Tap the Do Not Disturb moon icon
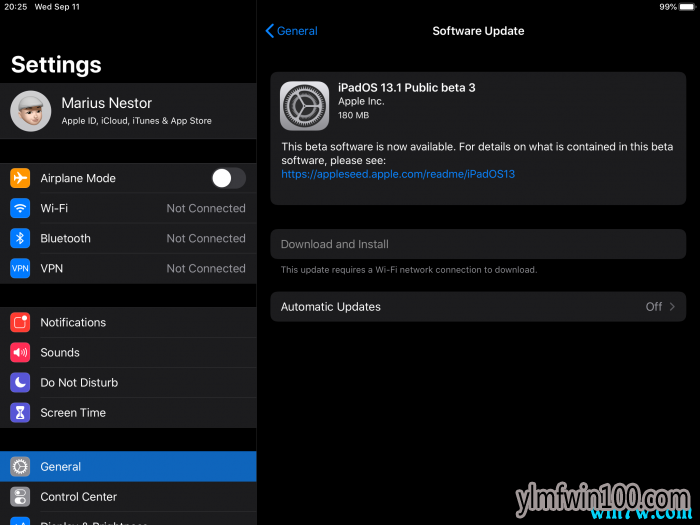 20,383
